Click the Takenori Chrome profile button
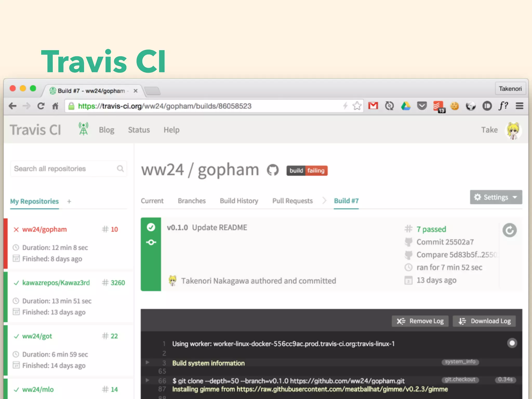 (x=510, y=89)
